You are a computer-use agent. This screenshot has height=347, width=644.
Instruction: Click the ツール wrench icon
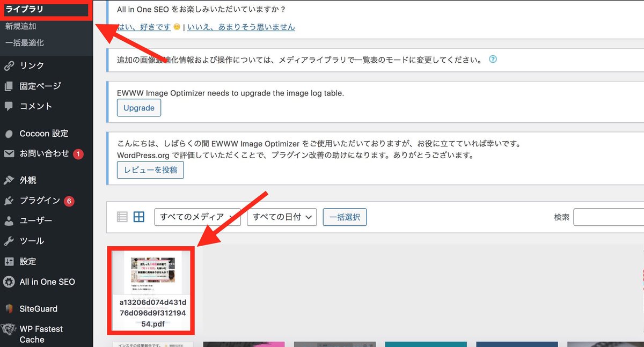(9, 241)
